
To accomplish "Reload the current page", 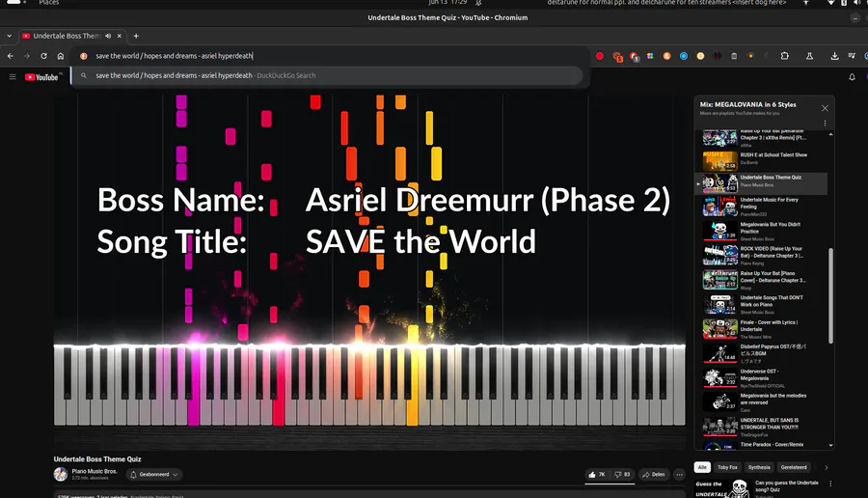I will [43, 56].
